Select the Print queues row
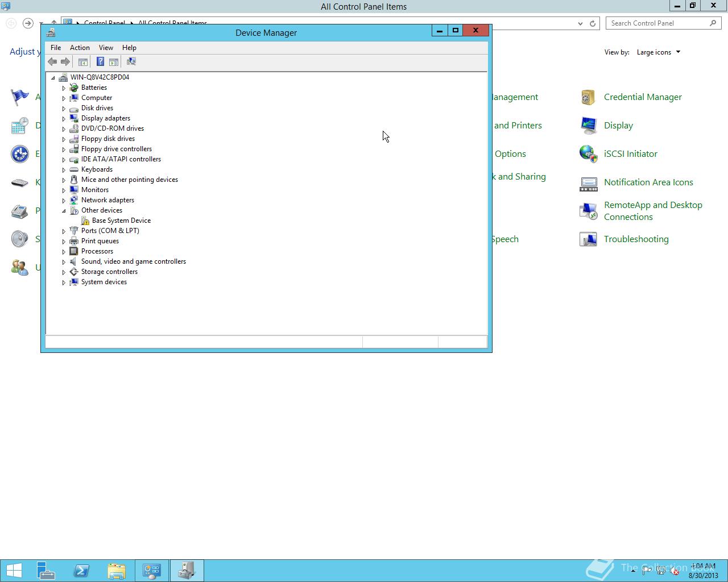This screenshot has height=582, width=728. (100, 241)
